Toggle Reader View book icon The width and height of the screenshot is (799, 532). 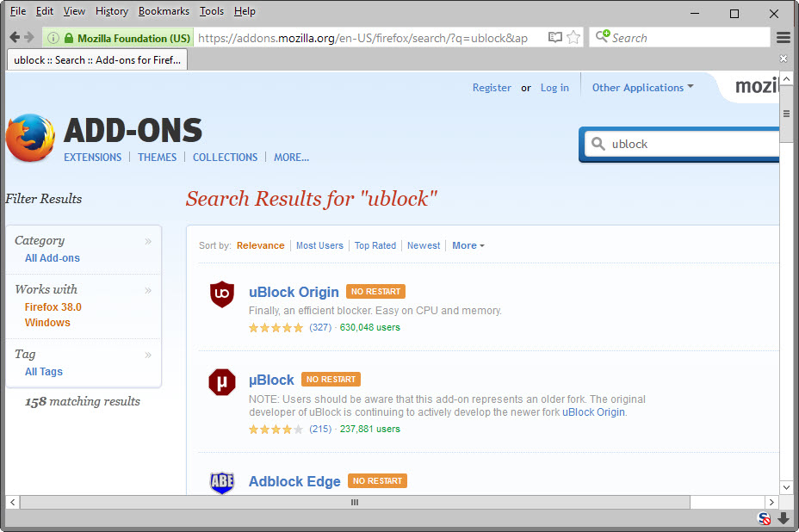click(555, 37)
